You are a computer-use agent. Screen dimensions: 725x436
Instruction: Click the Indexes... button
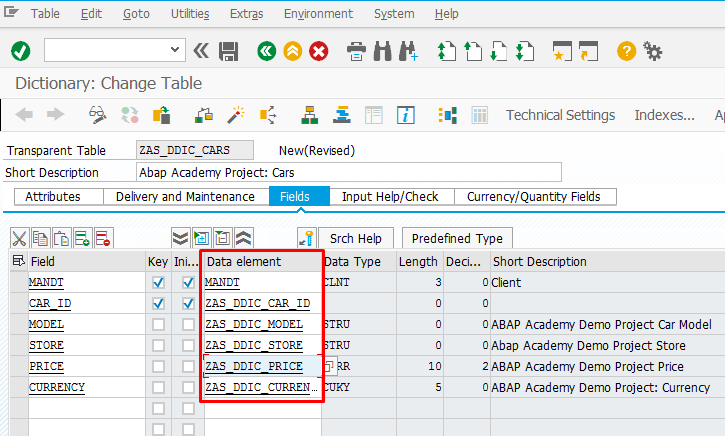(664, 115)
